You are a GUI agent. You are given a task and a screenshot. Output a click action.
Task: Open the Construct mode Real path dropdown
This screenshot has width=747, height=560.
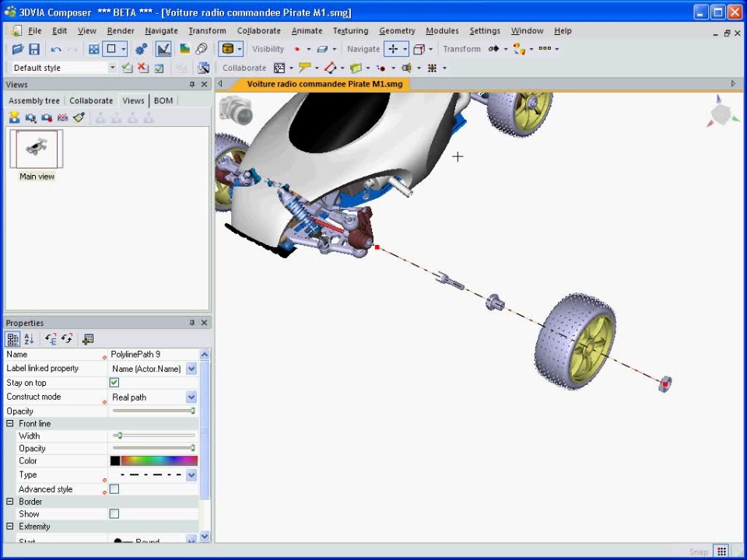pyautogui.click(x=191, y=397)
